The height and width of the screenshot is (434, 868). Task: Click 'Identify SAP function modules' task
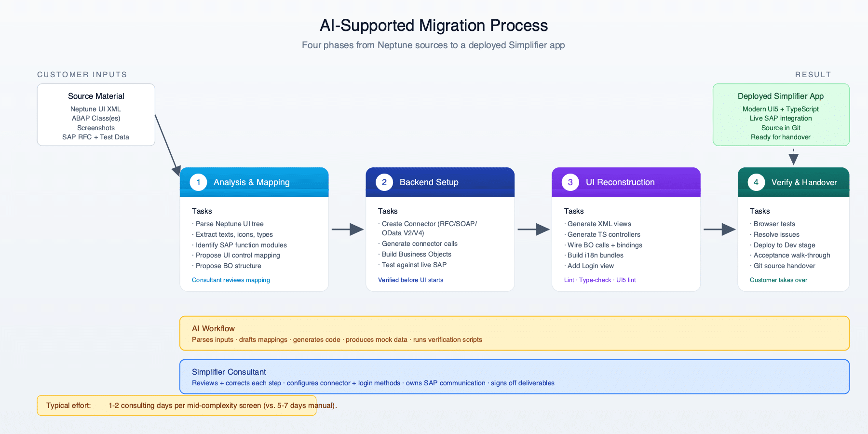pyautogui.click(x=240, y=245)
